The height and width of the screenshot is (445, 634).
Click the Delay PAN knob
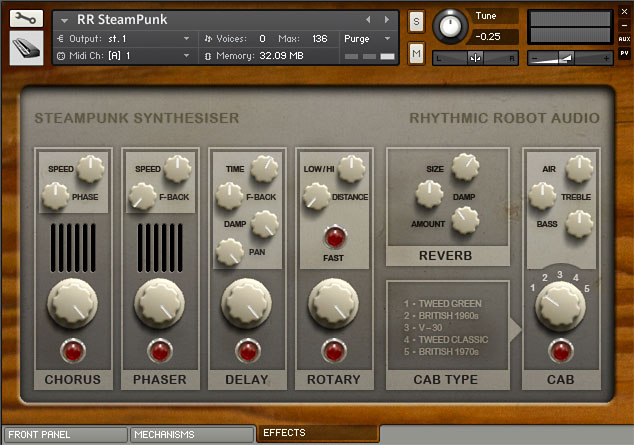pos(230,252)
